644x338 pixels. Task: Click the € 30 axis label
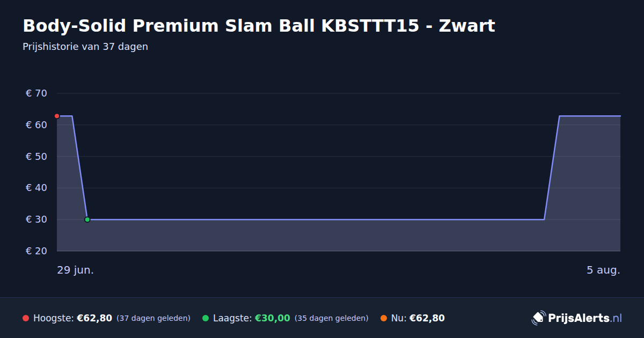pos(36,219)
